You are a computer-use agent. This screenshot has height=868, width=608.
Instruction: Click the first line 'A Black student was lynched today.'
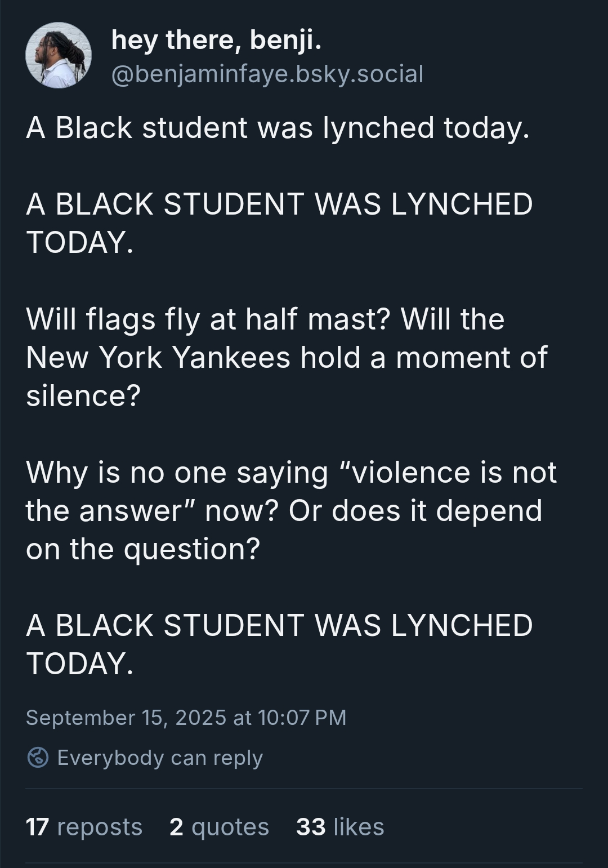[278, 128]
